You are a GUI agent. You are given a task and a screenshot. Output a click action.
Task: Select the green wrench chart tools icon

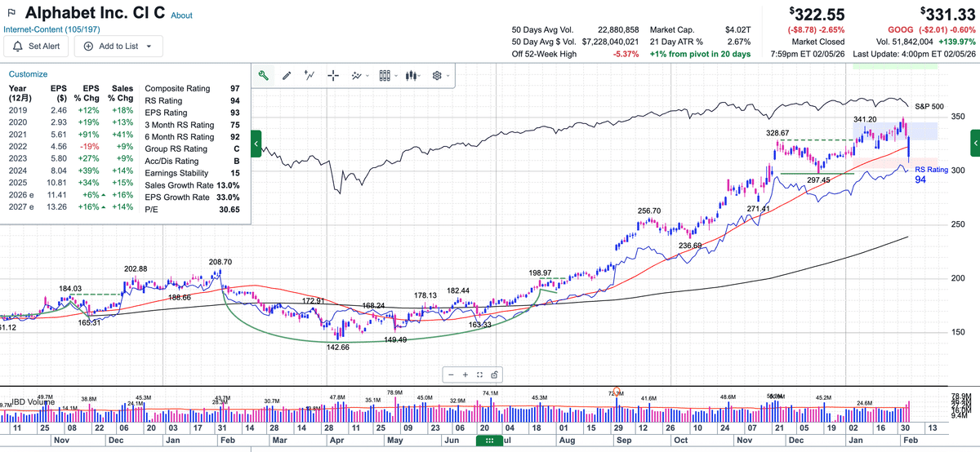(x=263, y=75)
